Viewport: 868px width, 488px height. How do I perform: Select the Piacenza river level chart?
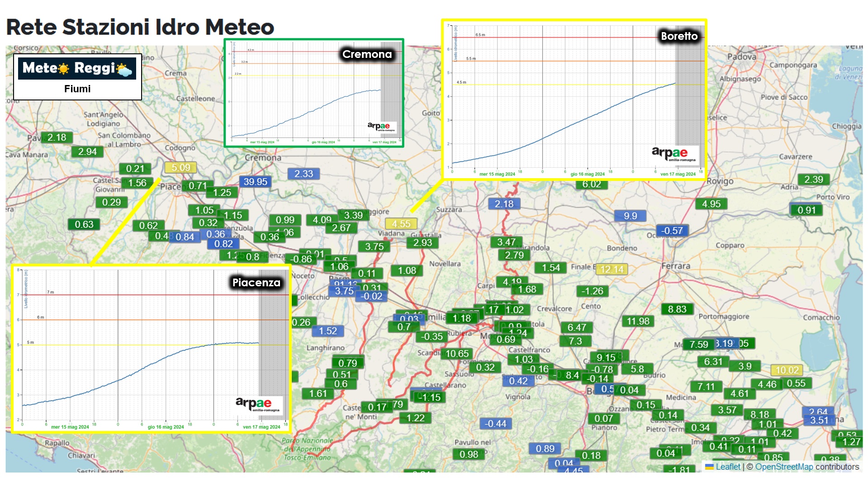click(x=151, y=348)
